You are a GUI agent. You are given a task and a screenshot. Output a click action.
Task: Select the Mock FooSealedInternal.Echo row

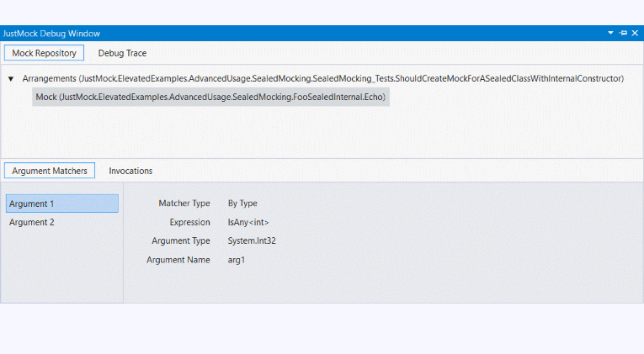point(210,97)
